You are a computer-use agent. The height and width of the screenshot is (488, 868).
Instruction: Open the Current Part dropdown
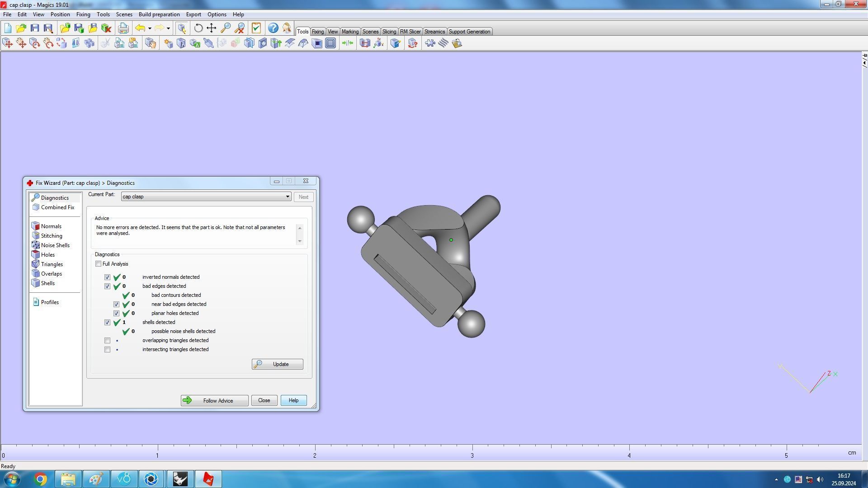pos(287,197)
